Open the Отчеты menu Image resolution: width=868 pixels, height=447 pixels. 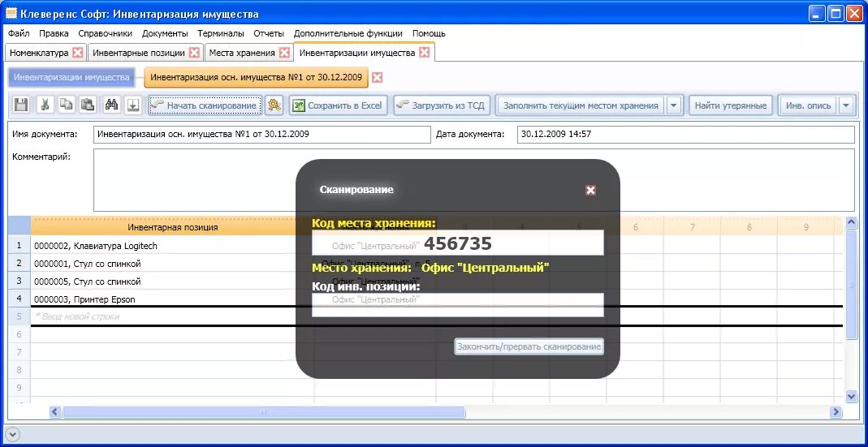coord(269,33)
